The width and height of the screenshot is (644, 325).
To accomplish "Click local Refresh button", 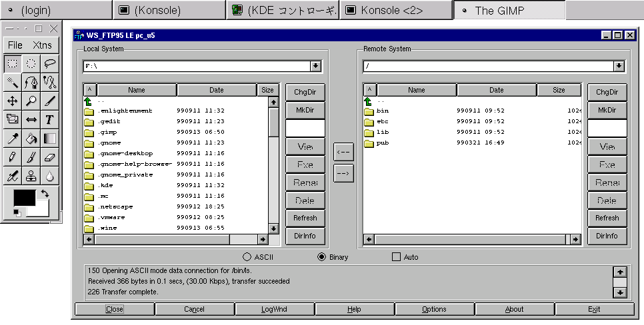I will coord(305,218).
